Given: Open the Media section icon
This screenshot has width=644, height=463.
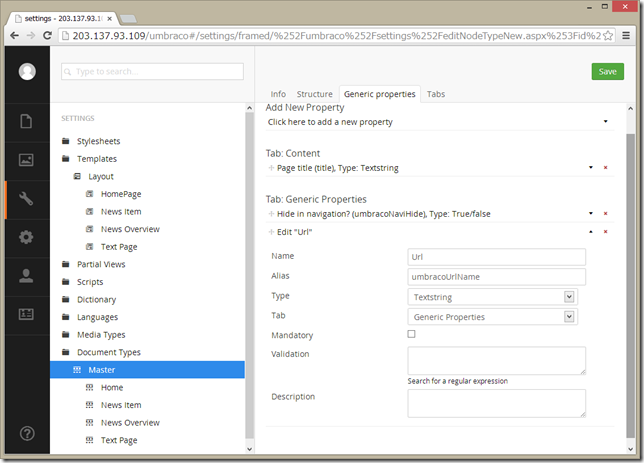Looking at the screenshot, I should [26, 160].
